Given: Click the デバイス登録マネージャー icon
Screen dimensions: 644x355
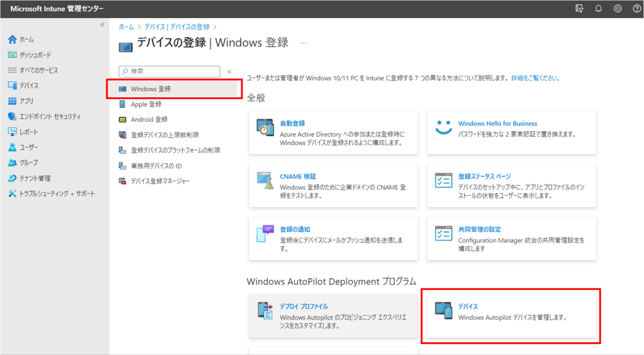Looking at the screenshot, I should (122, 181).
